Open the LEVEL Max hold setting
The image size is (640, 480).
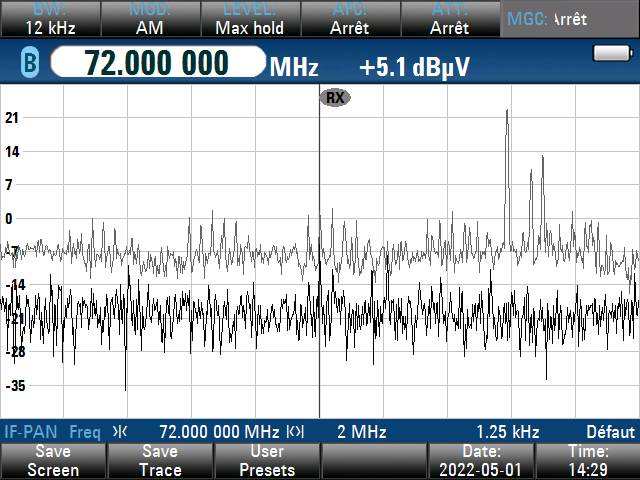(249, 19)
